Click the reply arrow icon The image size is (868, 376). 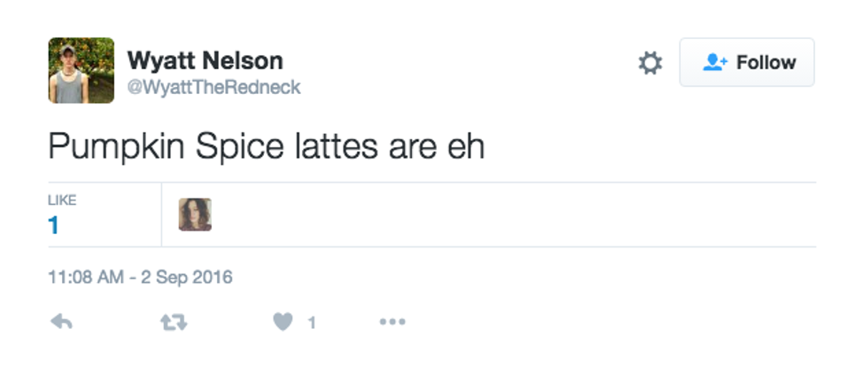[x=61, y=323]
